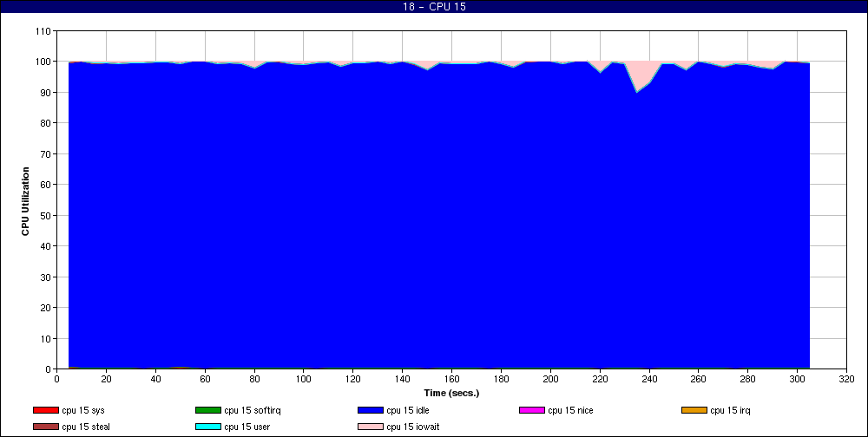Click the large iowait dip near 235 seconds
This screenshot has width=868, height=437.
coord(640,75)
